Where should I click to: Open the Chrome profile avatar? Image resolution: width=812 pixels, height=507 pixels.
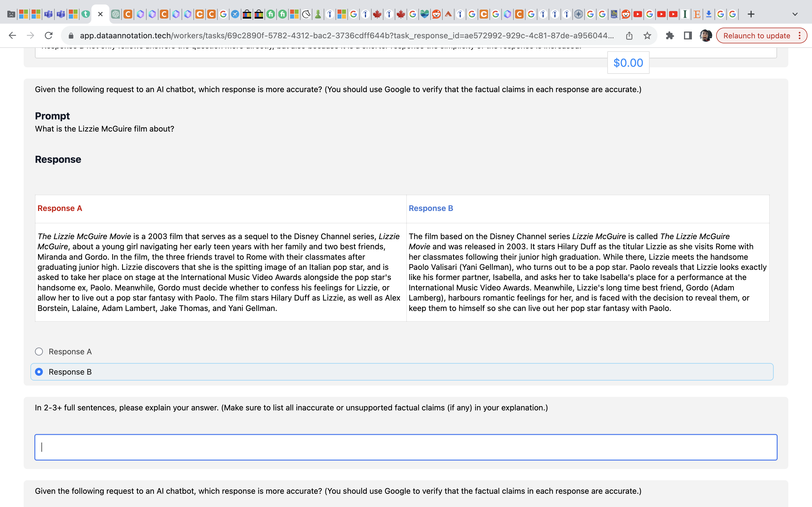[x=706, y=35]
